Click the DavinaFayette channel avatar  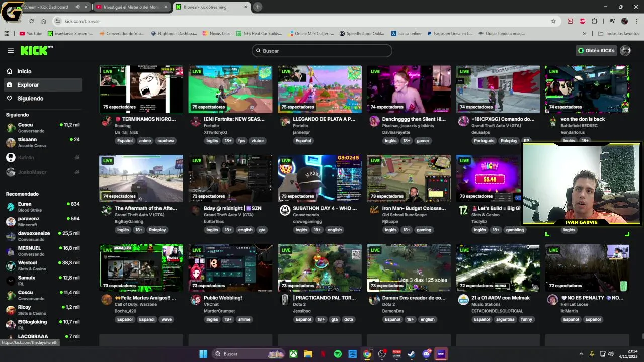[374, 121]
